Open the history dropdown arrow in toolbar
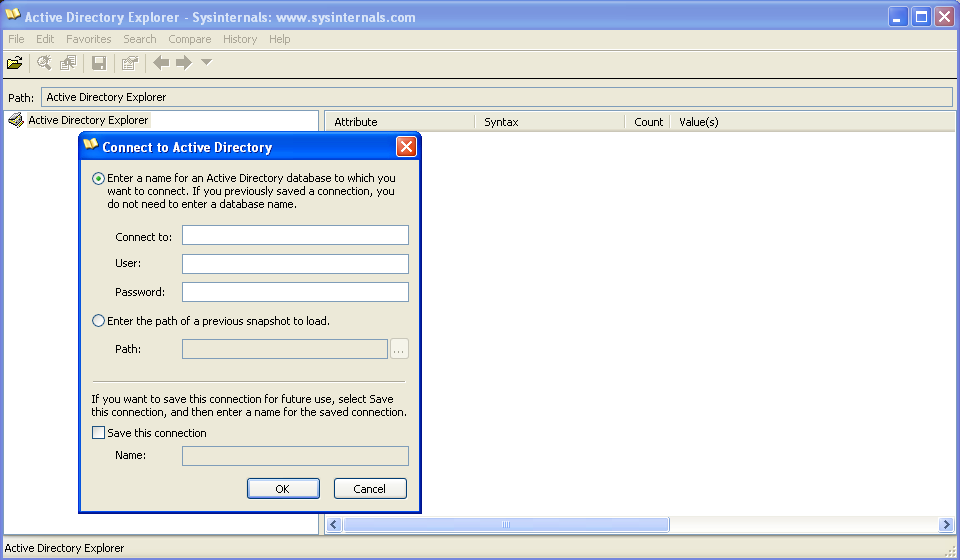The width and height of the screenshot is (960, 560). (206, 62)
